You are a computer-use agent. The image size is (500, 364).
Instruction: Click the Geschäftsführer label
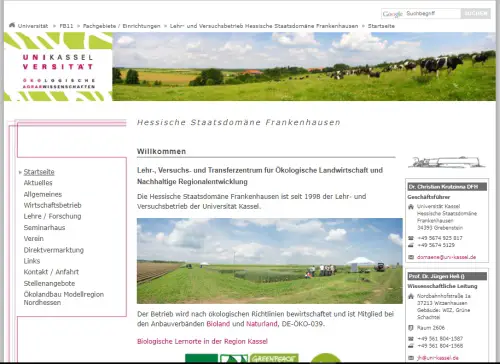click(x=429, y=197)
